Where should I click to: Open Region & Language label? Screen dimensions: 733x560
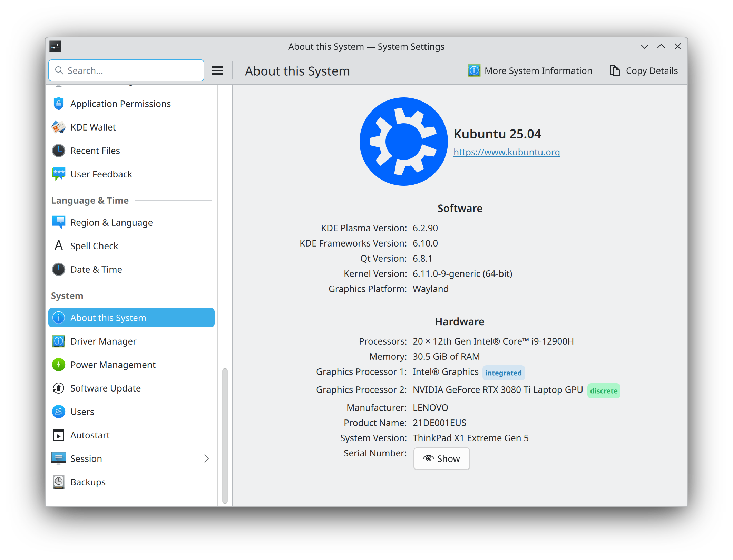point(111,222)
